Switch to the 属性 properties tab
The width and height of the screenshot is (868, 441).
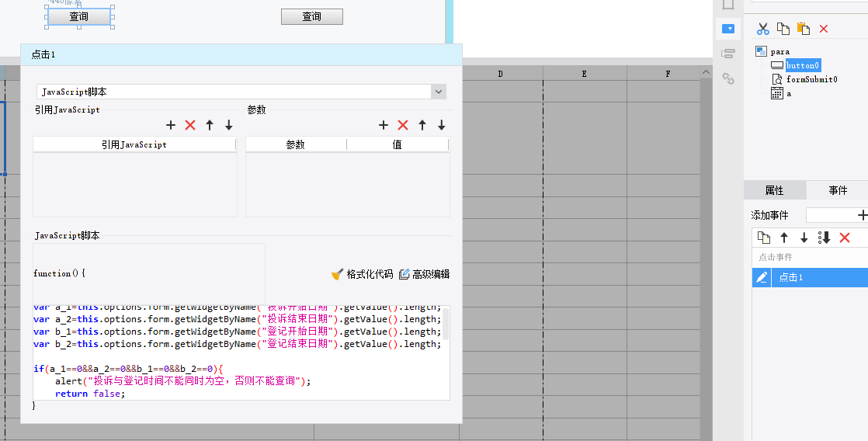coord(775,190)
